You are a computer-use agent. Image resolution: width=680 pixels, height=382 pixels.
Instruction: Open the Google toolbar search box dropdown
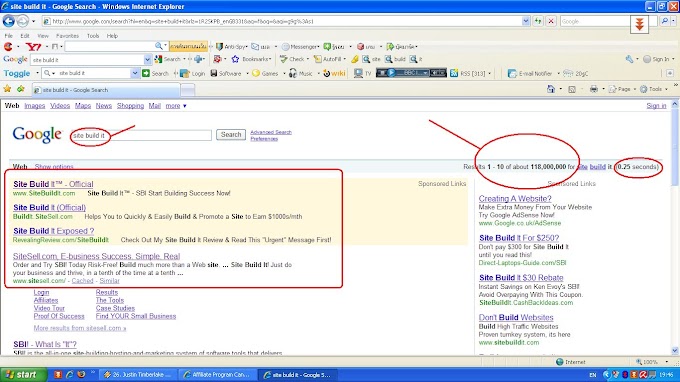click(147, 59)
